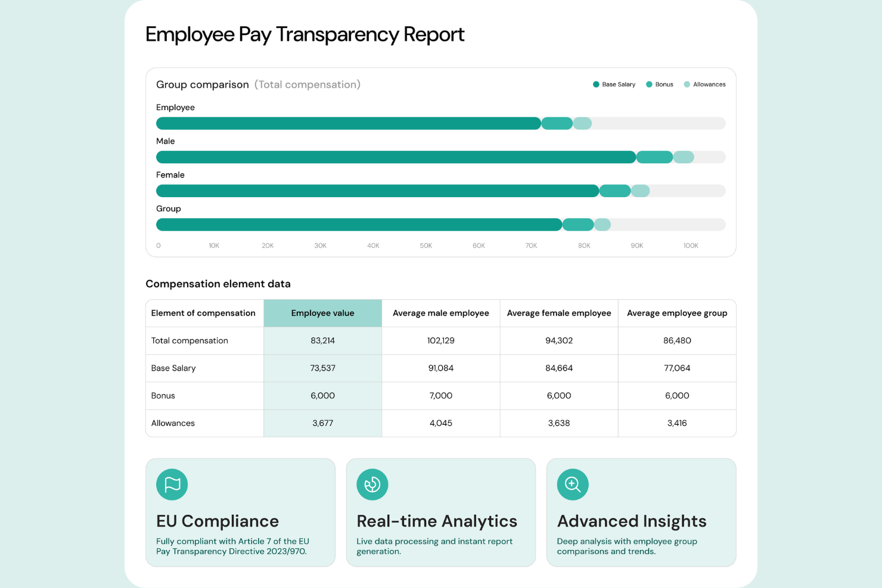Click the Total compensation row label
Image resolution: width=882 pixels, height=588 pixels.
(190, 341)
